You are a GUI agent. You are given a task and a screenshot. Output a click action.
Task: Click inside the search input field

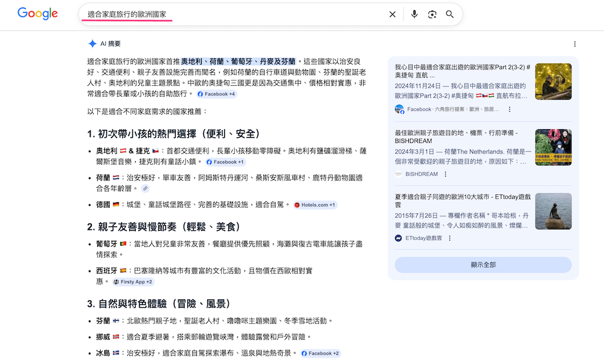tap(181, 14)
